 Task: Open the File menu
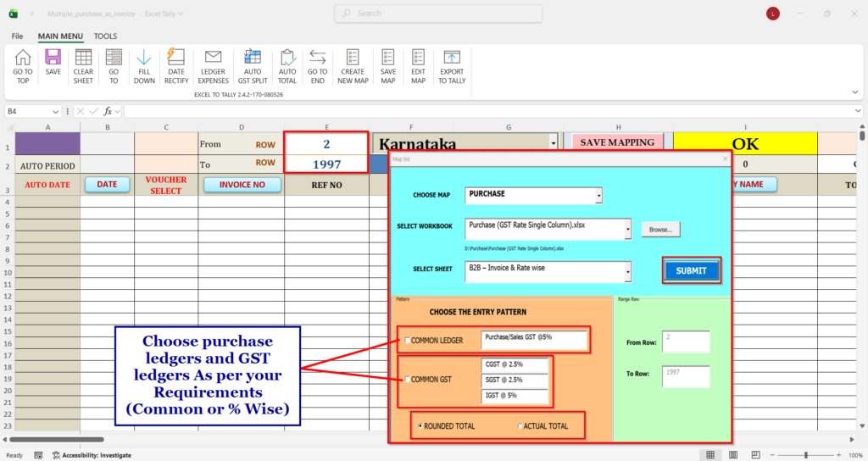17,36
